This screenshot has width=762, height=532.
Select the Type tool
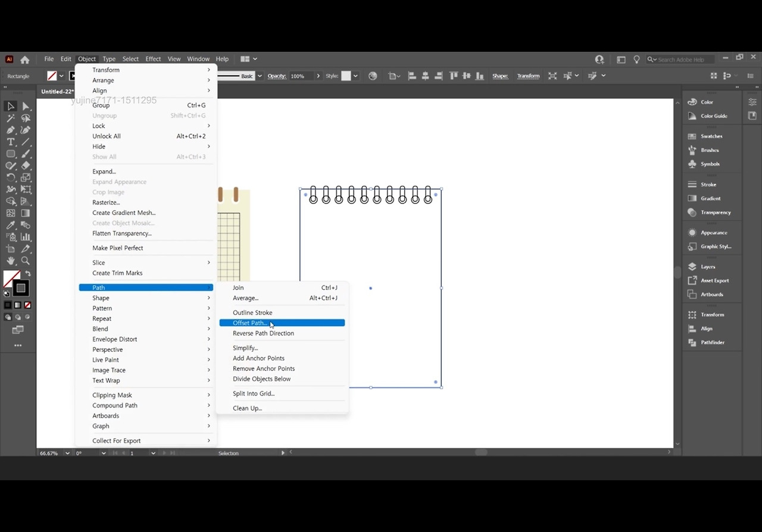tap(11, 142)
